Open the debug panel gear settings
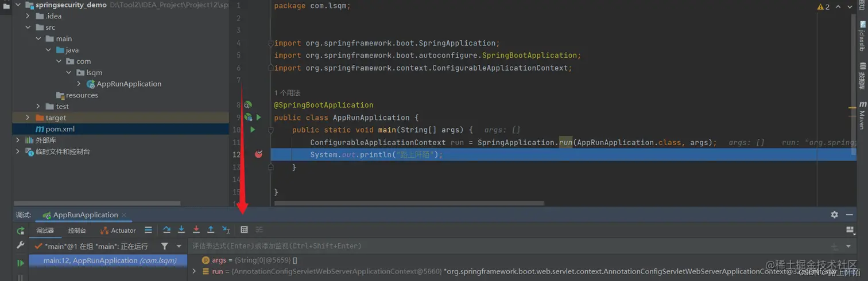868x281 pixels. (834, 214)
